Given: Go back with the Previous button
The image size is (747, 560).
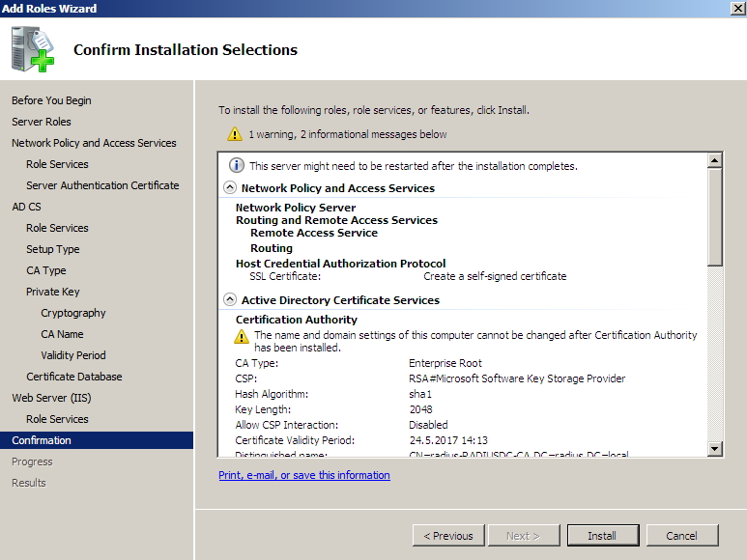Looking at the screenshot, I should 448,535.
